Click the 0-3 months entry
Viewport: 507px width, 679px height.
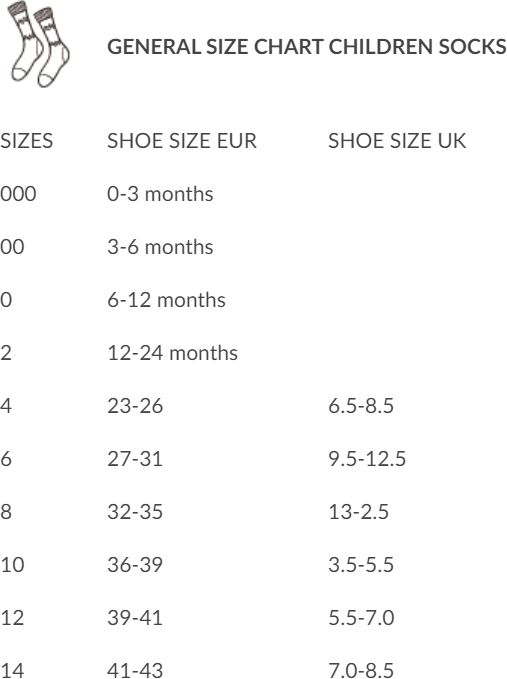click(x=160, y=194)
